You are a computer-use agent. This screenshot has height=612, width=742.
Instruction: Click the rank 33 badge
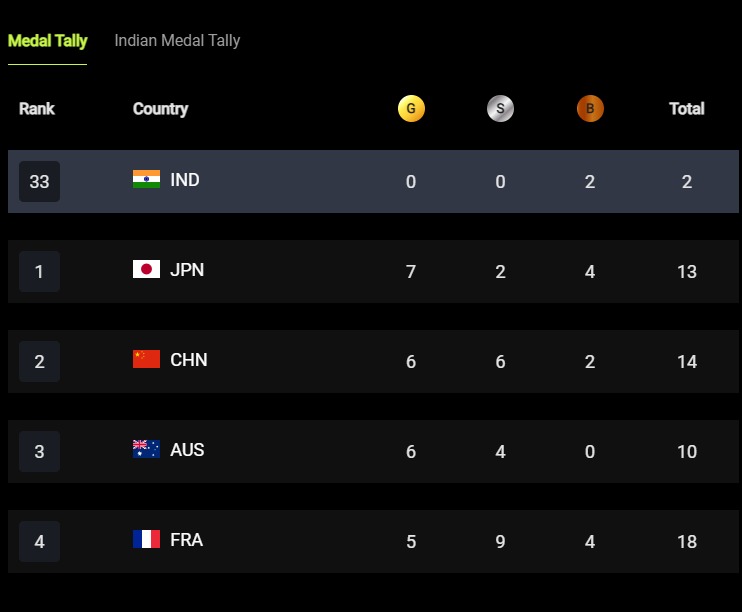coord(39,182)
